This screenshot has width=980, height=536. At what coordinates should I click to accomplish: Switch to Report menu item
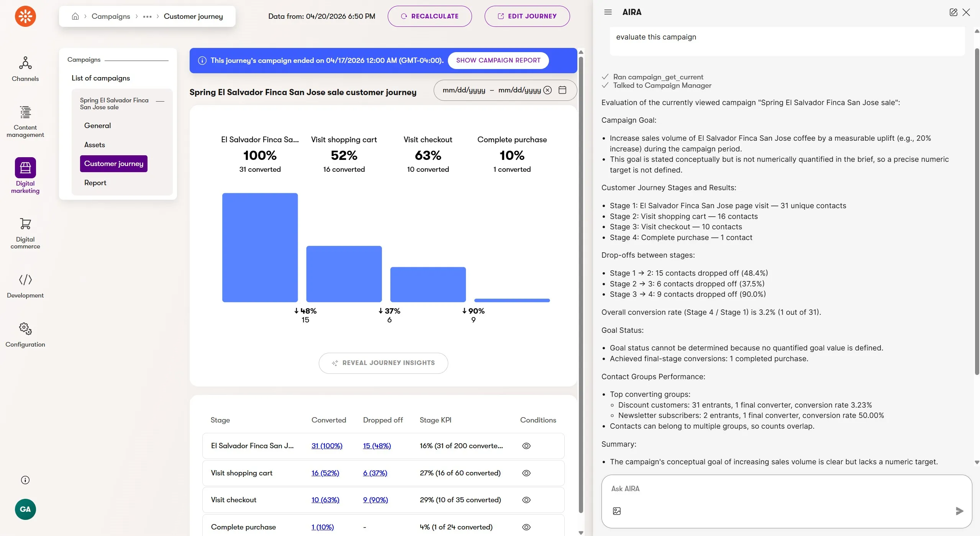pyautogui.click(x=95, y=183)
